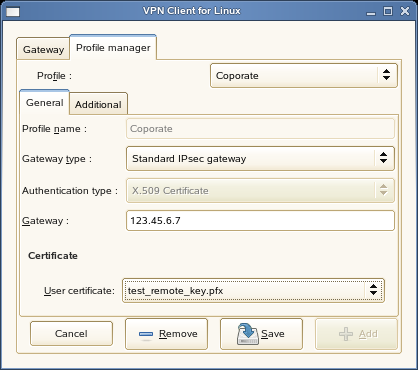Select the Profile manager tab
418x370 pixels.
113,47
